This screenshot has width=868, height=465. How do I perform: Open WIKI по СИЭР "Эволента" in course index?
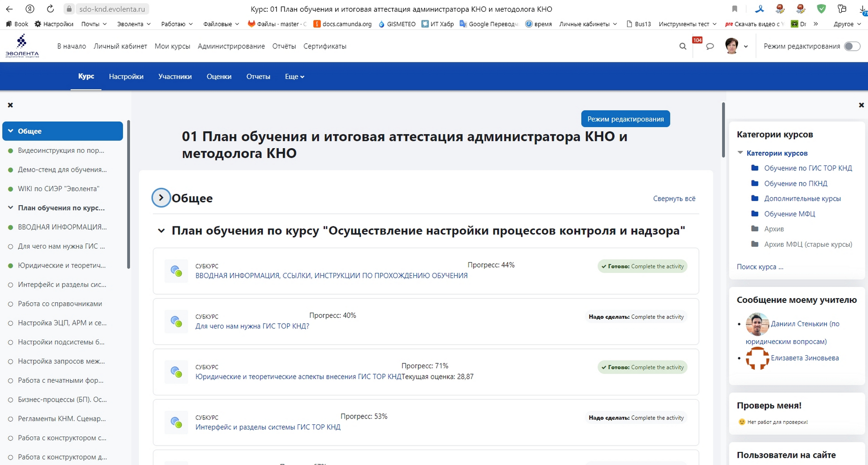[x=58, y=188]
